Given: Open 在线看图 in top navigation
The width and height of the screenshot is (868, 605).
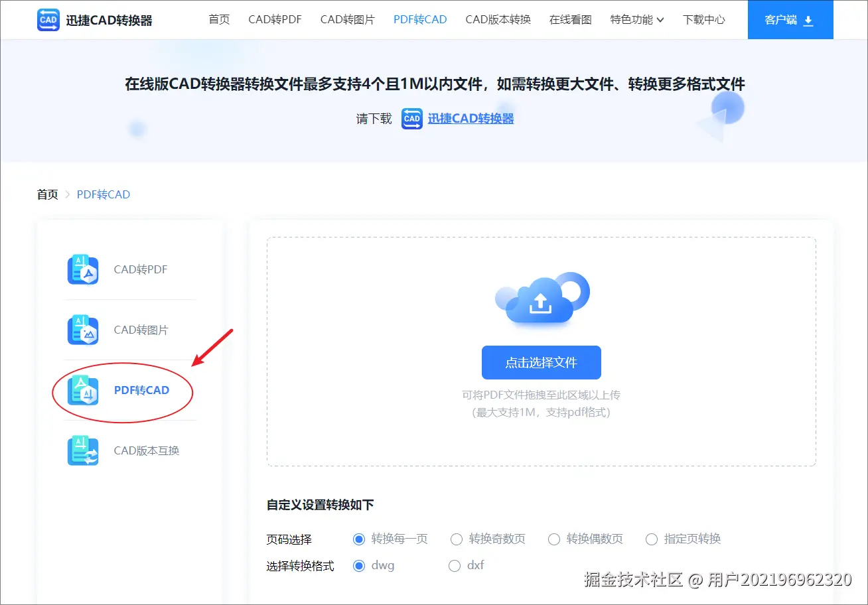Looking at the screenshot, I should [571, 20].
